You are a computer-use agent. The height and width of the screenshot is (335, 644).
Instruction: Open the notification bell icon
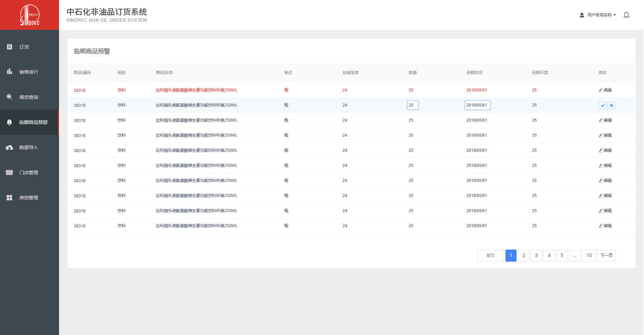[626, 15]
